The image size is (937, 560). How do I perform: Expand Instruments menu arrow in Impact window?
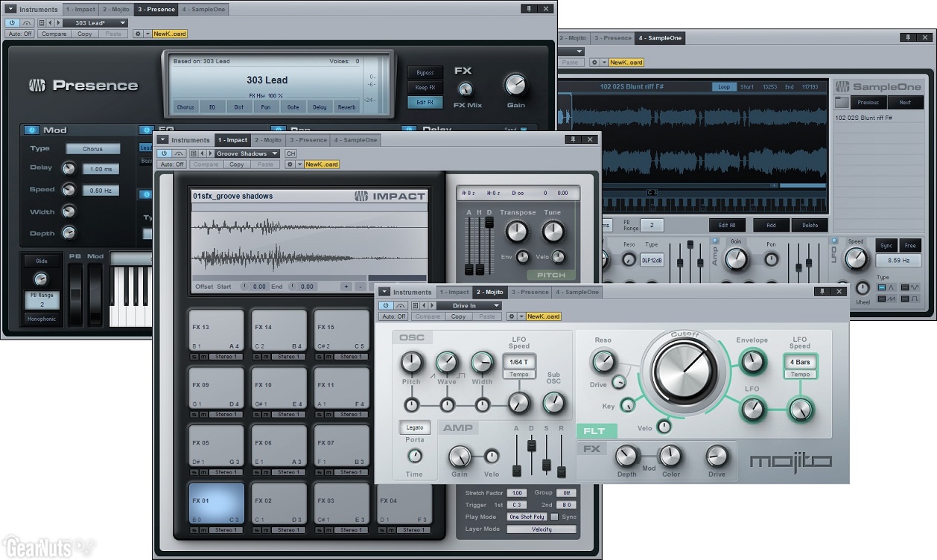coord(162,139)
